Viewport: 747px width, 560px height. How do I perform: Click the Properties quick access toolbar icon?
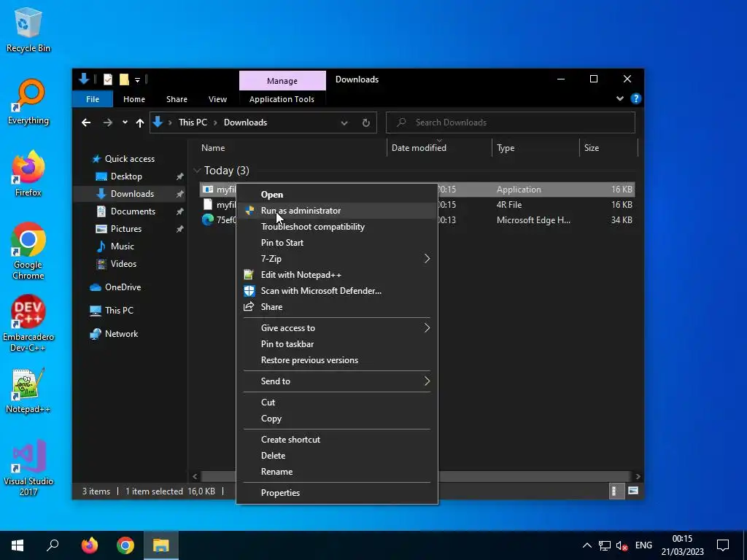coord(108,79)
